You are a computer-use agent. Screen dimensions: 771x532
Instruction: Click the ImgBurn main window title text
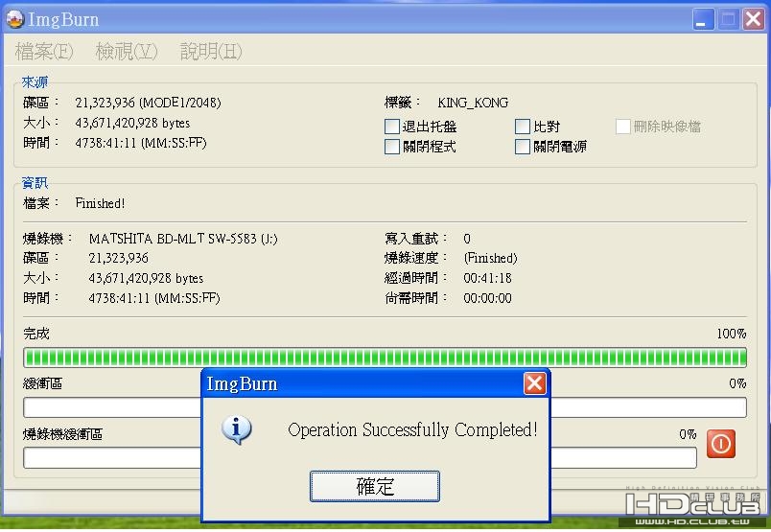63,20
